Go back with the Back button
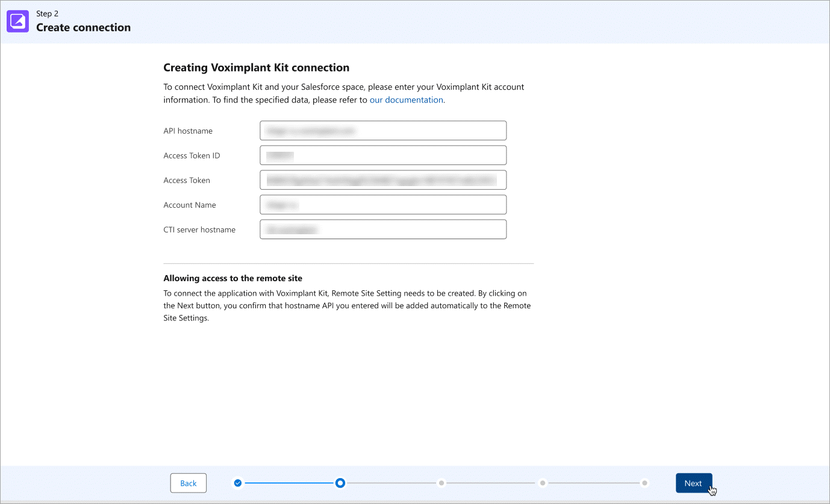The width and height of the screenshot is (830, 504). coord(189,483)
